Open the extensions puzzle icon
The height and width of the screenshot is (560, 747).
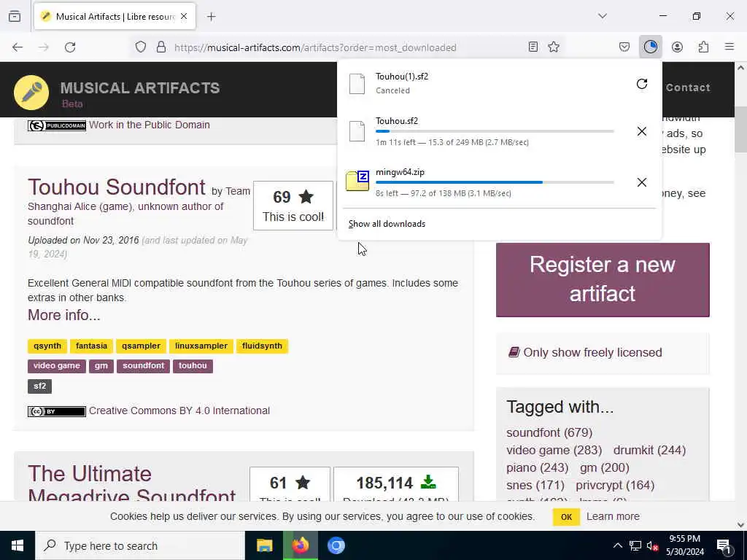(x=703, y=47)
